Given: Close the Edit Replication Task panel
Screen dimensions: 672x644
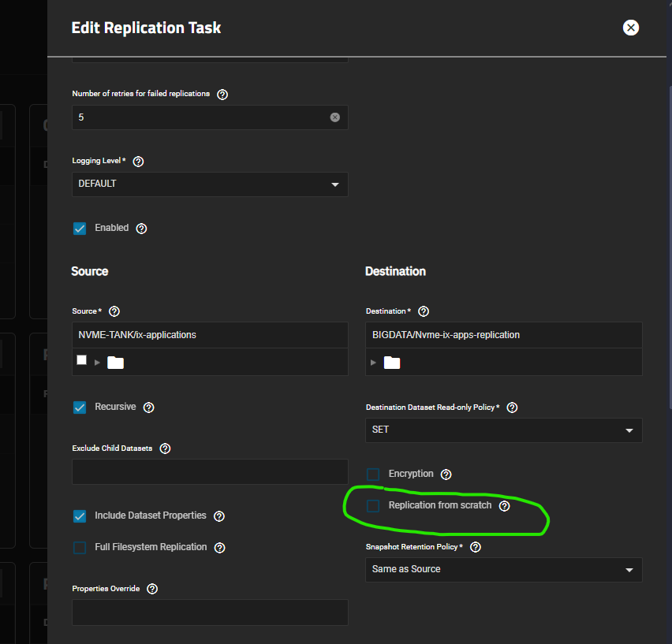Looking at the screenshot, I should click(x=630, y=28).
